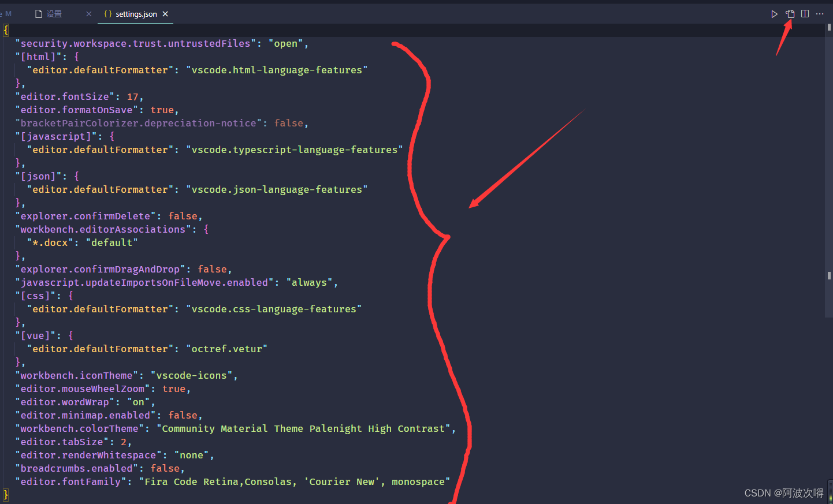Click the "default" value text
Viewport: 833px width, 504px height.
click(112, 242)
